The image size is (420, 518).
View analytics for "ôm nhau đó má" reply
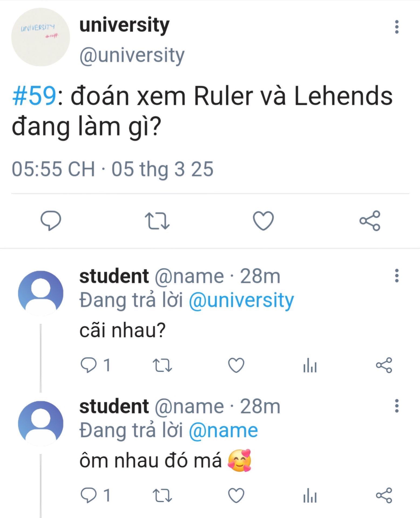310,495
